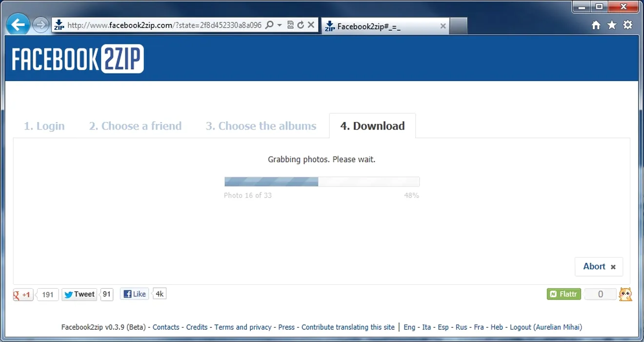644x342 pixels.
Task: Open browser settings gear icon
Action: pos(628,25)
